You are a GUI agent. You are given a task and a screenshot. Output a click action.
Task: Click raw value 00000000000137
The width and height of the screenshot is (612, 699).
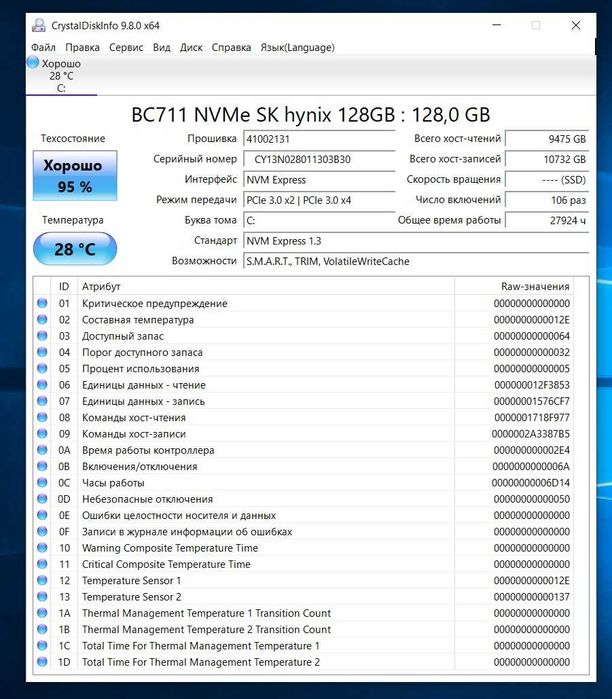[x=532, y=597]
